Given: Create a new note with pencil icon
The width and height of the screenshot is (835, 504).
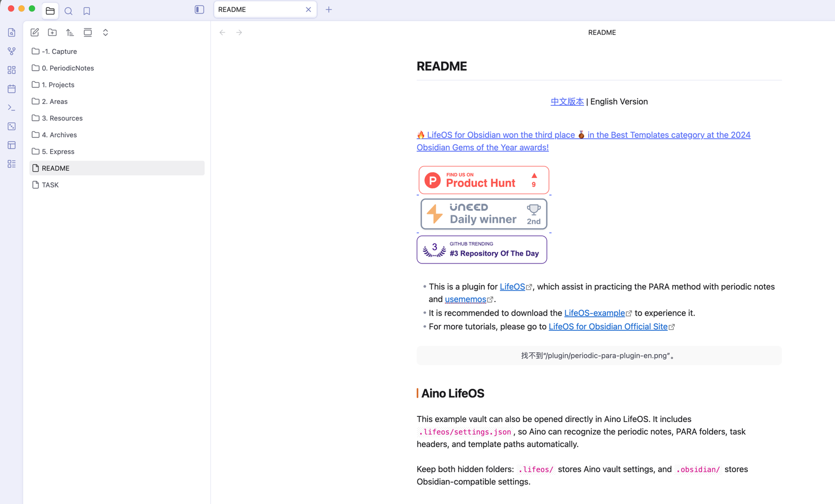Looking at the screenshot, I should point(34,32).
